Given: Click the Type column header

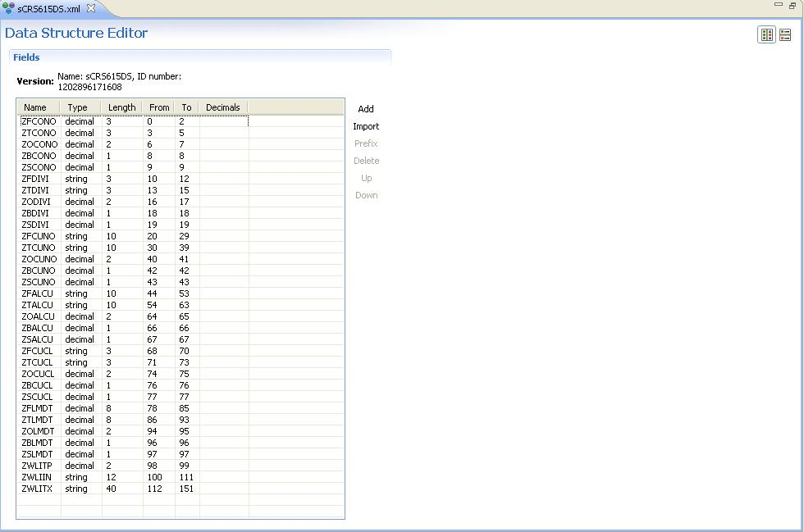Looking at the screenshot, I should point(80,107).
